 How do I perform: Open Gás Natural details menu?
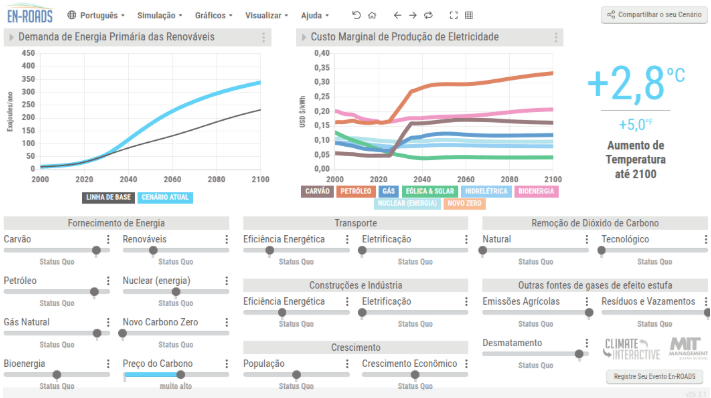click(x=108, y=322)
